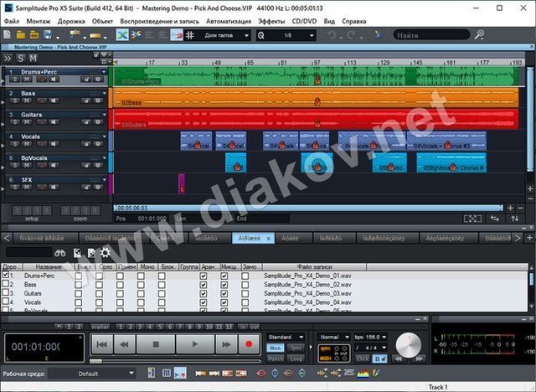The width and height of the screenshot is (536, 392).
Task: Click the magnifier icon beside search field
Action: pyautogui.click(x=479, y=35)
